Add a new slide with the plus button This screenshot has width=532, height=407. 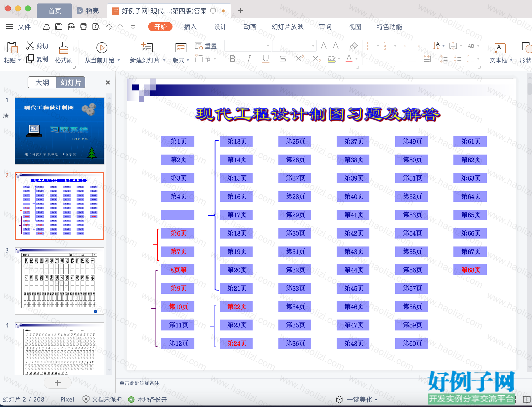pos(58,383)
